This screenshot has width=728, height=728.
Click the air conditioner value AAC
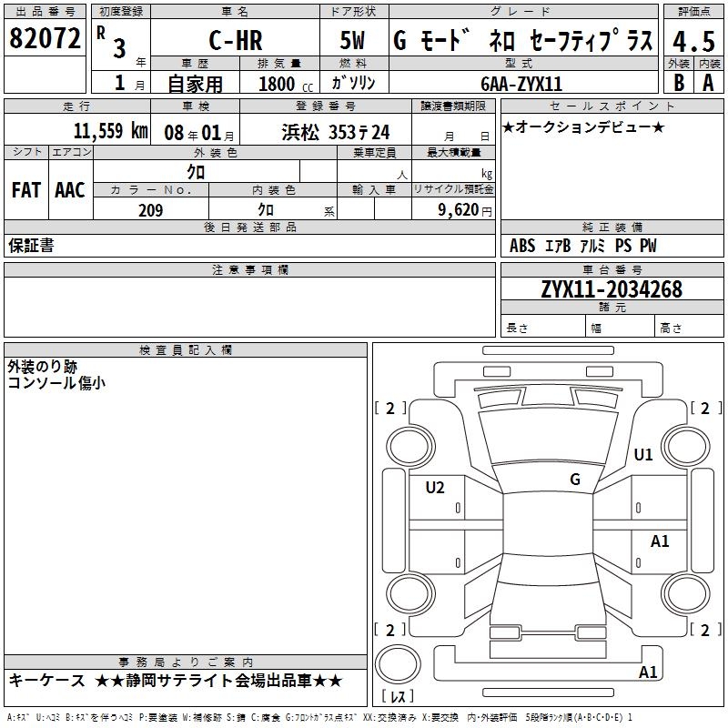70,190
